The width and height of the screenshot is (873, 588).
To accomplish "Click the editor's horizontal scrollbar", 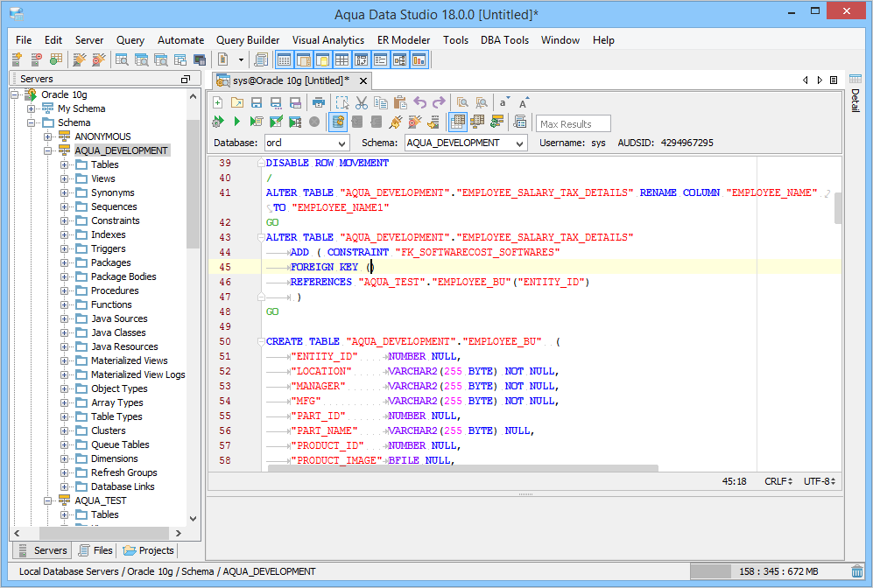I will pos(462,468).
